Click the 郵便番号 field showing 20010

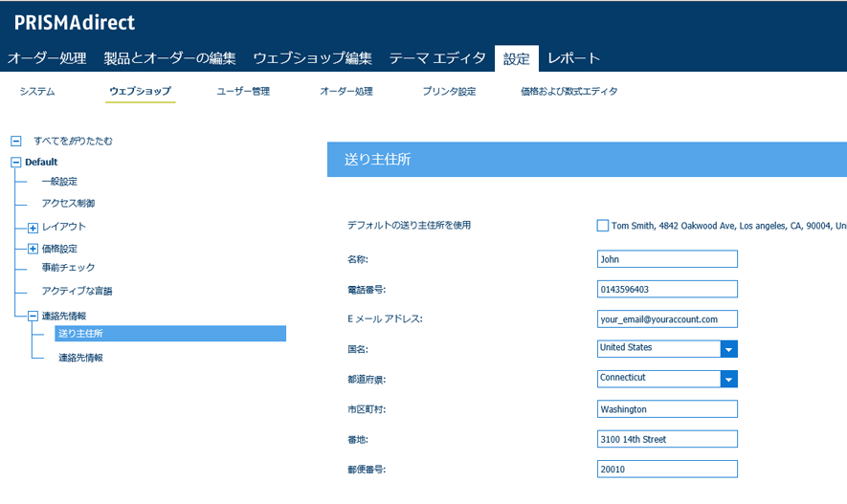click(x=666, y=469)
